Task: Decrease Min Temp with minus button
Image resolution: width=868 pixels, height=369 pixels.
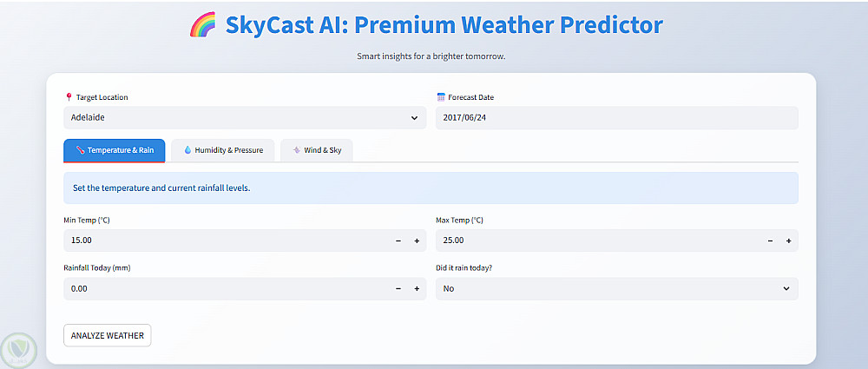Action: (398, 241)
